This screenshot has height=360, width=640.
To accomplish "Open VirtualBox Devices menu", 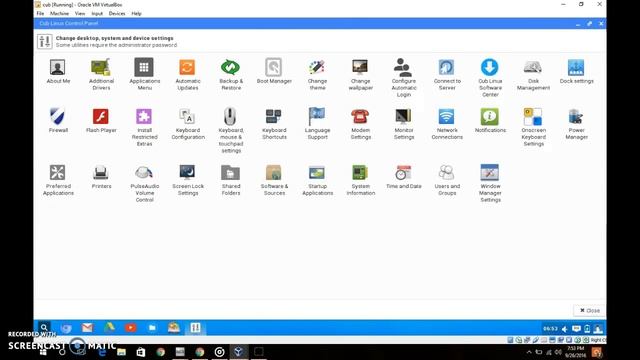I will 117,13.
